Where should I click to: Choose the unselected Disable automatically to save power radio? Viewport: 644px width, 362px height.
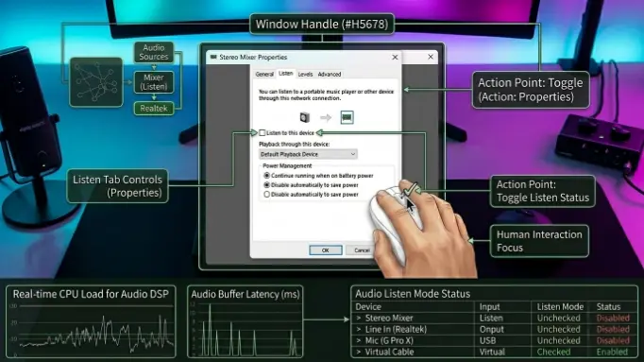point(267,195)
